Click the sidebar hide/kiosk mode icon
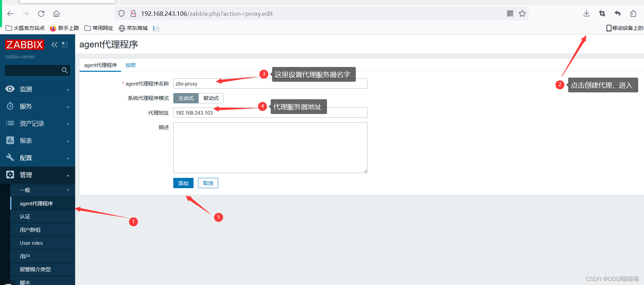Viewport: 644px width, 285px height. click(x=65, y=45)
